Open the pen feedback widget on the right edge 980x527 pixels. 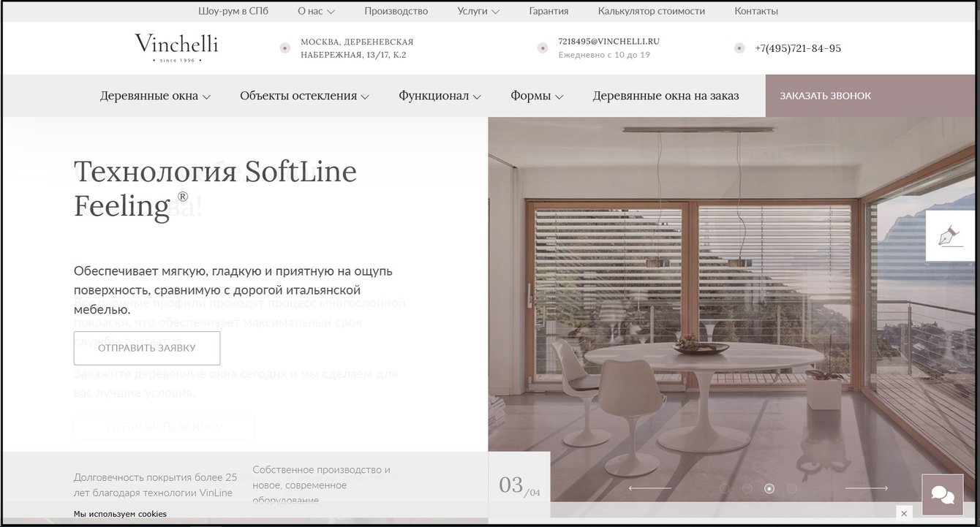951,236
